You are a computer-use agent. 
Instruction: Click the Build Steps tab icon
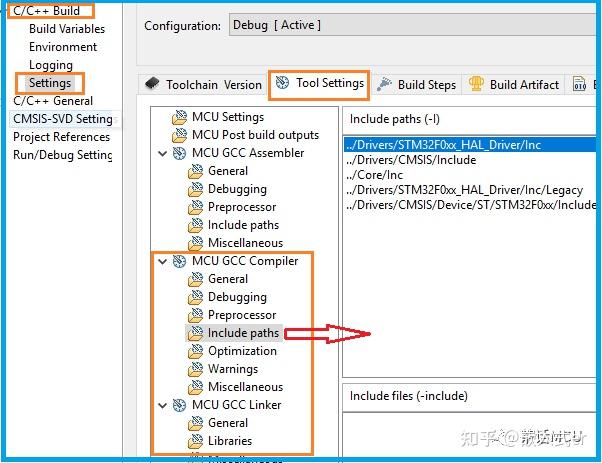tap(384, 85)
